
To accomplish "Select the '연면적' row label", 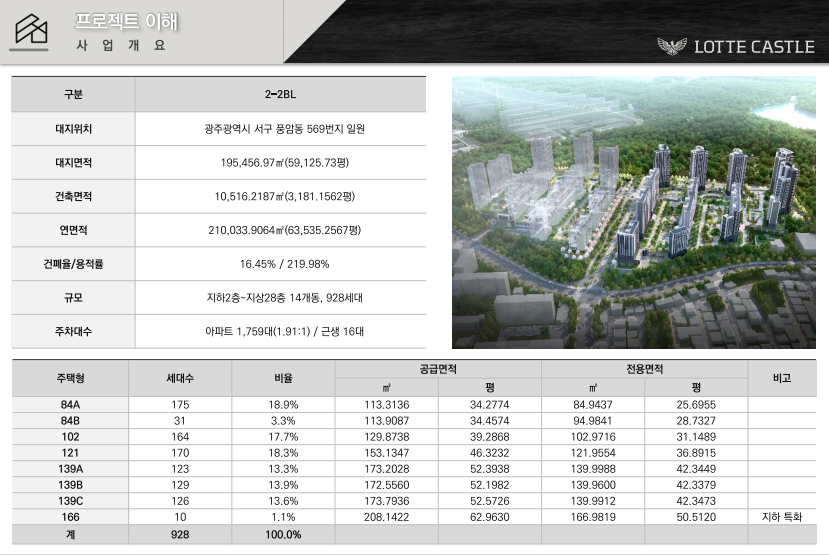I will pyautogui.click(x=73, y=230).
